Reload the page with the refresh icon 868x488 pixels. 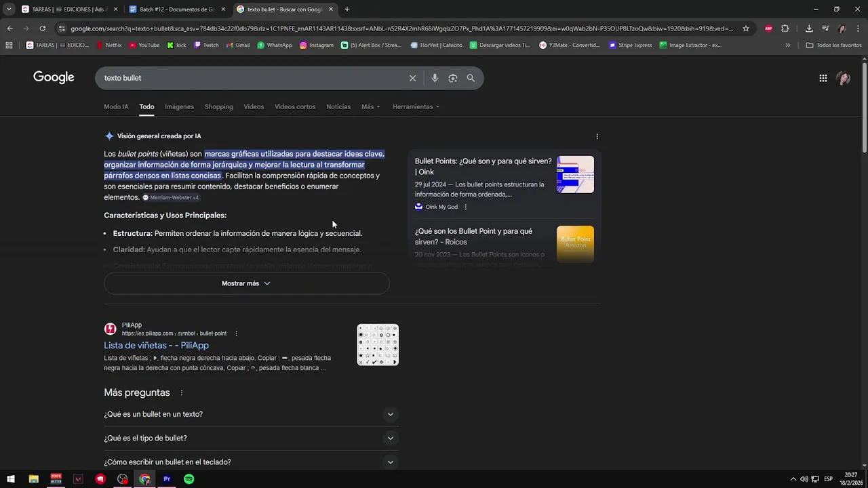tap(42, 28)
